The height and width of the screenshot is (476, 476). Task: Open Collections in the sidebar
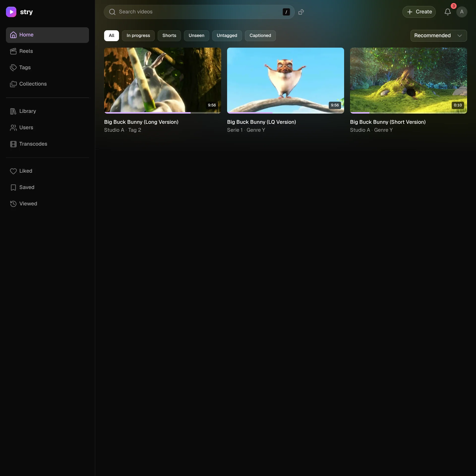pyautogui.click(x=47, y=84)
